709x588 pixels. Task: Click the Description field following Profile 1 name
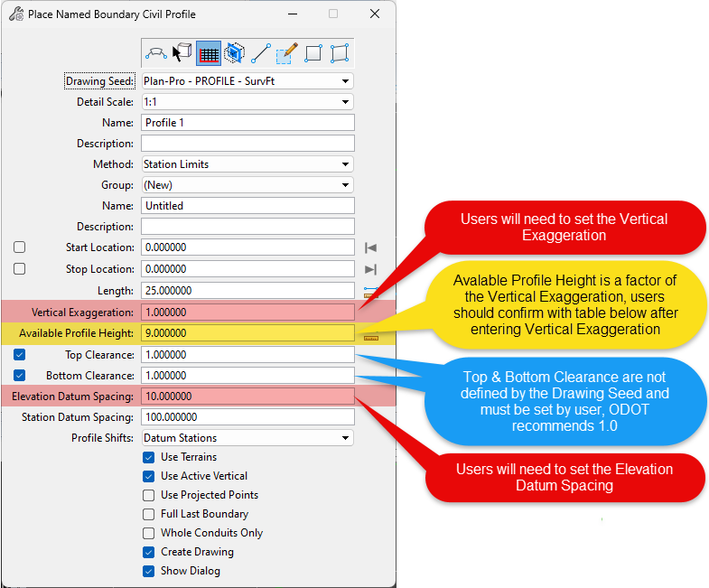tap(247, 144)
